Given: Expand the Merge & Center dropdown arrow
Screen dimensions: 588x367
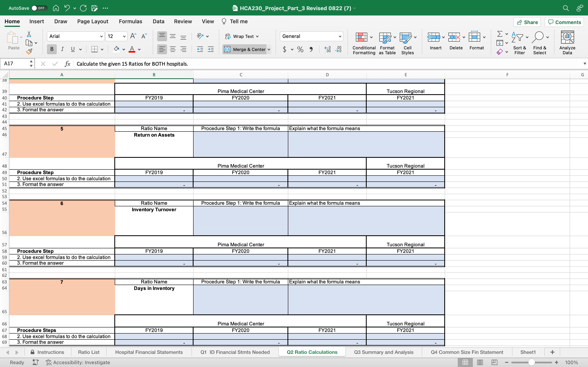Looking at the screenshot, I should [x=269, y=50].
